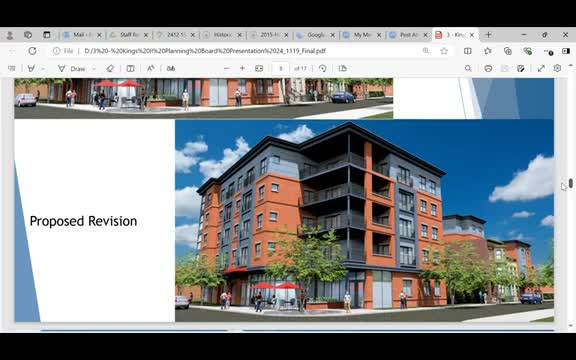The image size is (576, 360).
Task: Activate Read aloud
Action: click(151, 68)
